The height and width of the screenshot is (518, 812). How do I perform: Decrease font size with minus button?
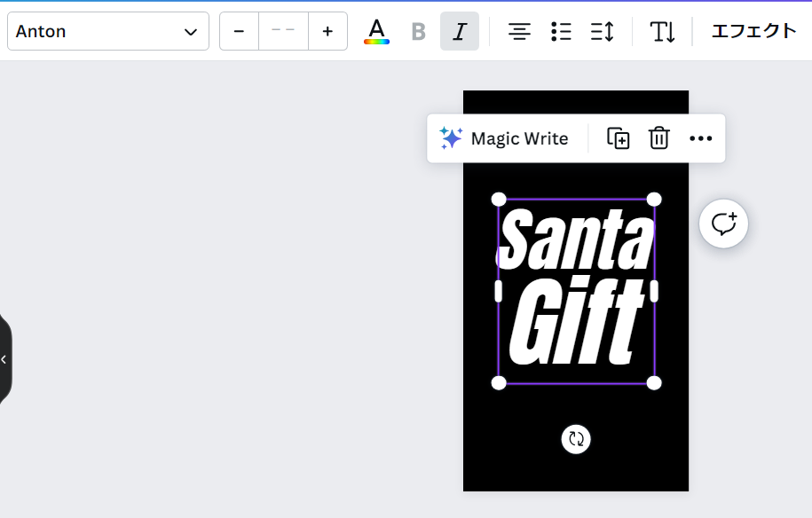pos(239,31)
